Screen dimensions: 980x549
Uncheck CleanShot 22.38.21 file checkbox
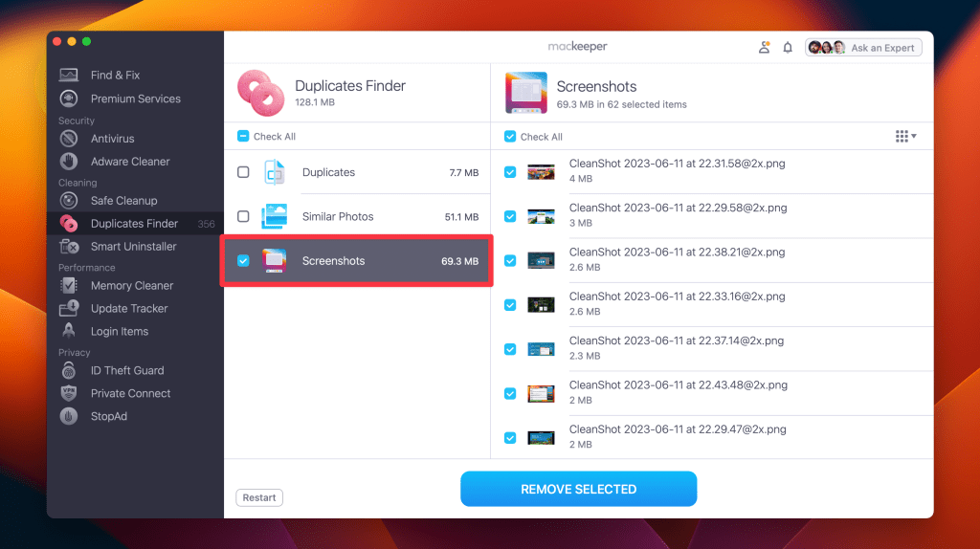coord(510,260)
